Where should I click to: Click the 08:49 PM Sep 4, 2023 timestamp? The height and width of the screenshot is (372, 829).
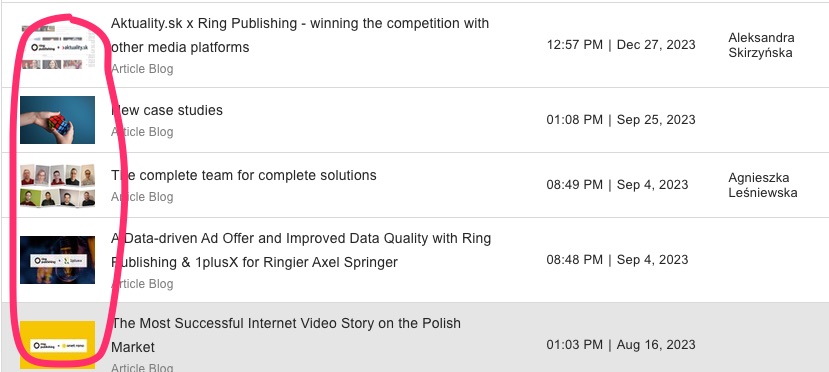tap(618, 185)
